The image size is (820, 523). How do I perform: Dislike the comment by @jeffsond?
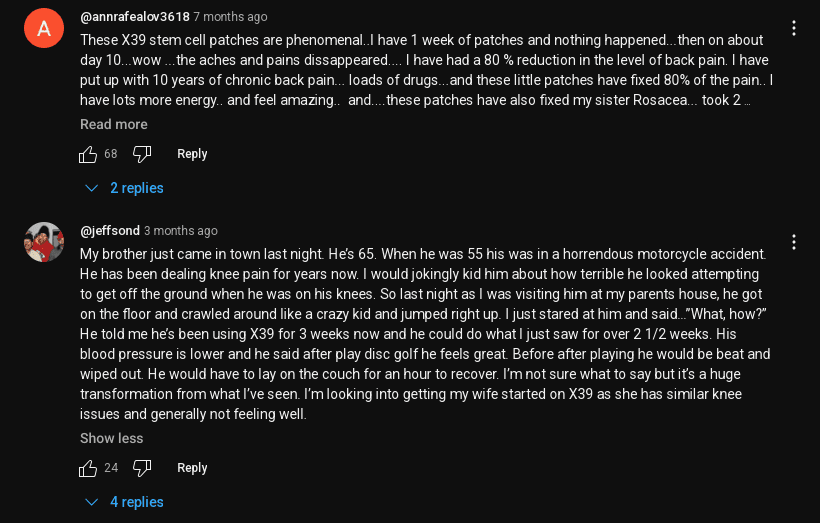[x=142, y=468]
